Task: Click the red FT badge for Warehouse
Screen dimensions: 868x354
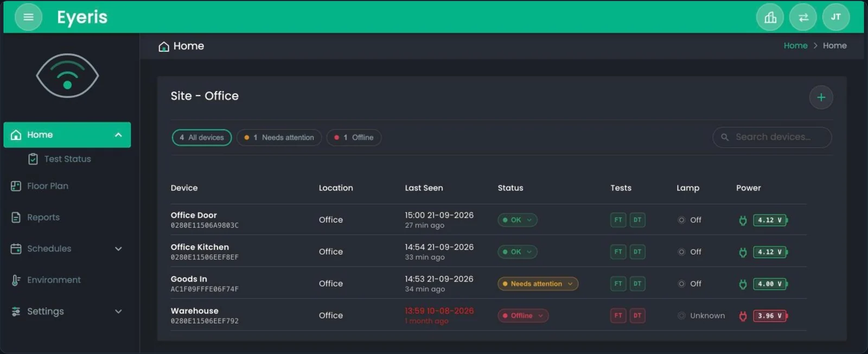Action: pyautogui.click(x=618, y=315)
